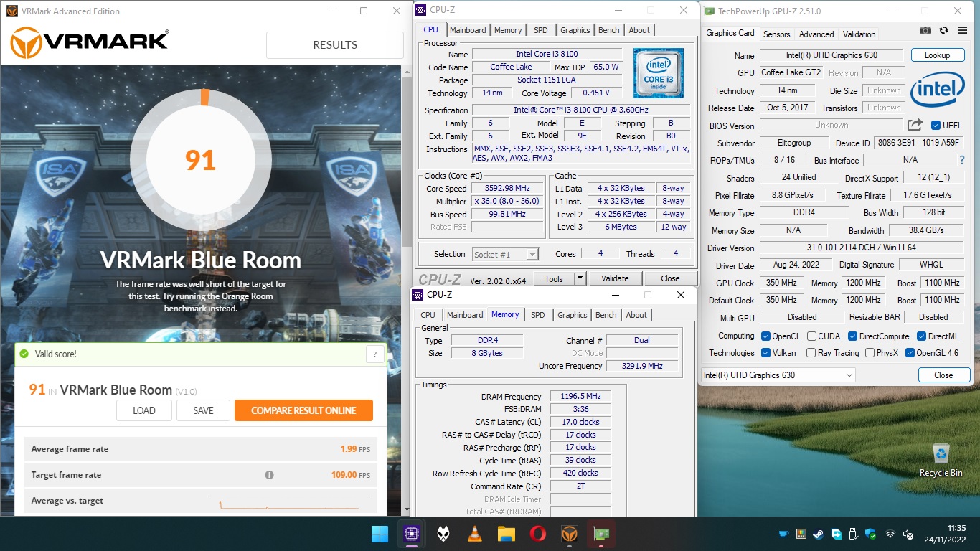Click the Lookup button in GPU-Z

(937, 55)
